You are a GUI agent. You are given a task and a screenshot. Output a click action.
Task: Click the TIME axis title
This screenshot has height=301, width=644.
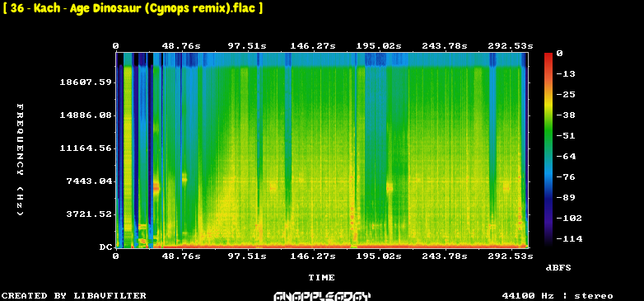pyautogui.click(x=322, y=278)
